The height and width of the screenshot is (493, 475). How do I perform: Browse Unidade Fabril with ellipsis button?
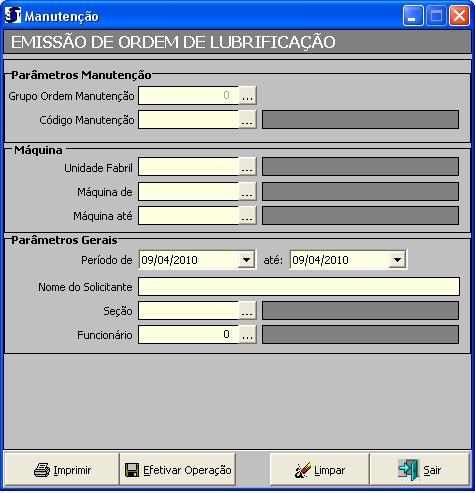pos(247,167)
